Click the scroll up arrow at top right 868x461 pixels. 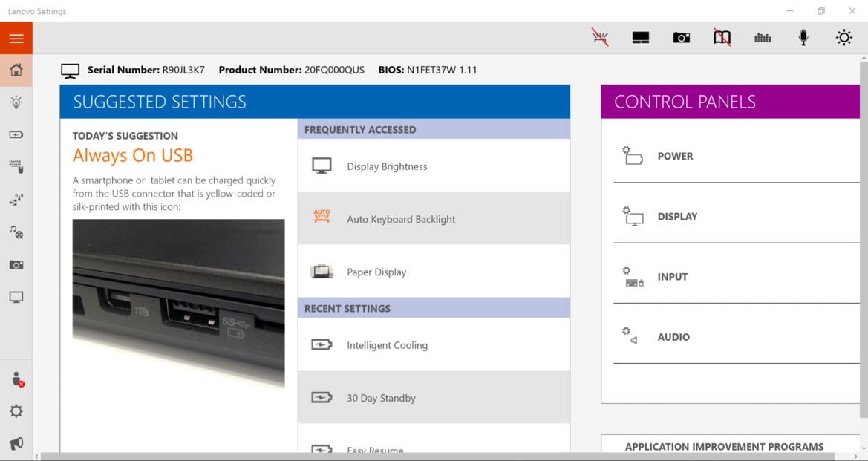click(864, 58)
